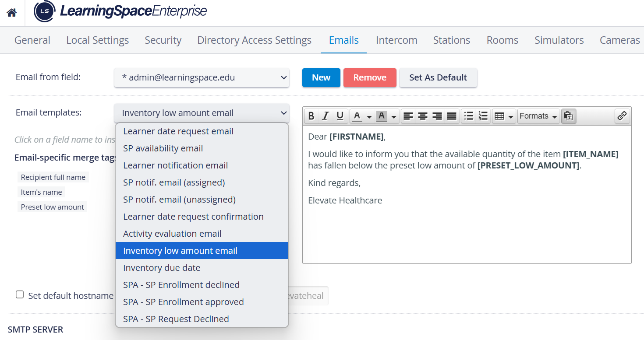Open the Email from field dropdown

coord(202,77)
